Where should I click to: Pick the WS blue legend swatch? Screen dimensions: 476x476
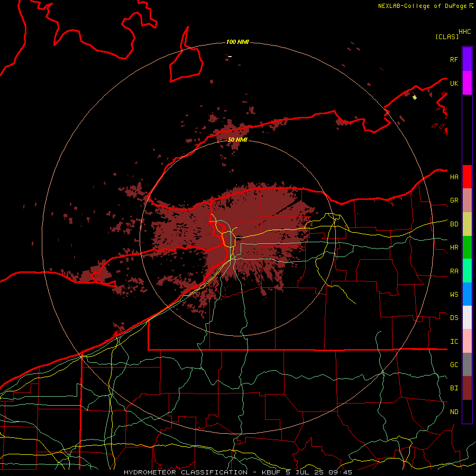[467, 294]
